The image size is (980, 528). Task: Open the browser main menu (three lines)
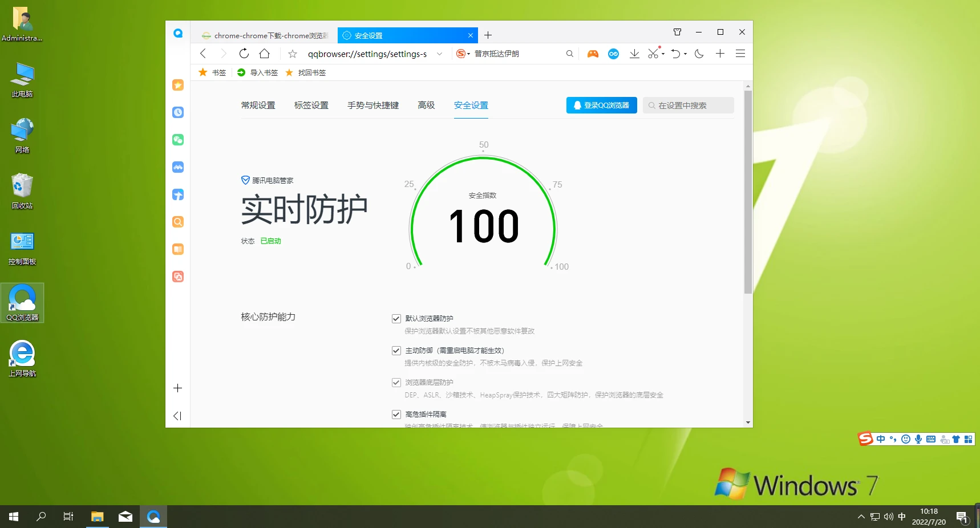click(740, 54)
